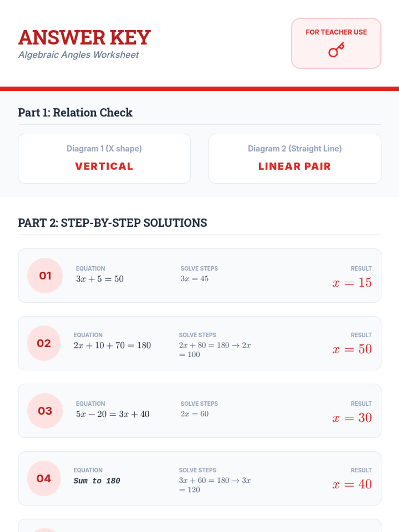Screen dimensions: 399x532
Task: Select the 03 problem number circle
Action: pyautogui.click(x=45, y=411)
